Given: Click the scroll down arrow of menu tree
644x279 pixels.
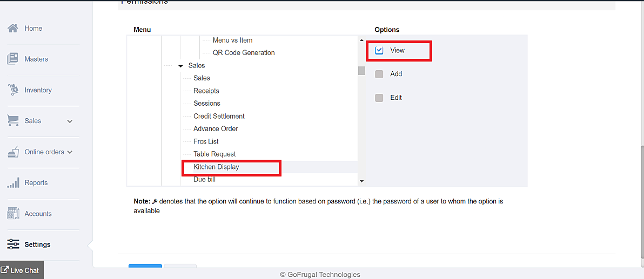Looking at the screenshot, I should (361, 181).
